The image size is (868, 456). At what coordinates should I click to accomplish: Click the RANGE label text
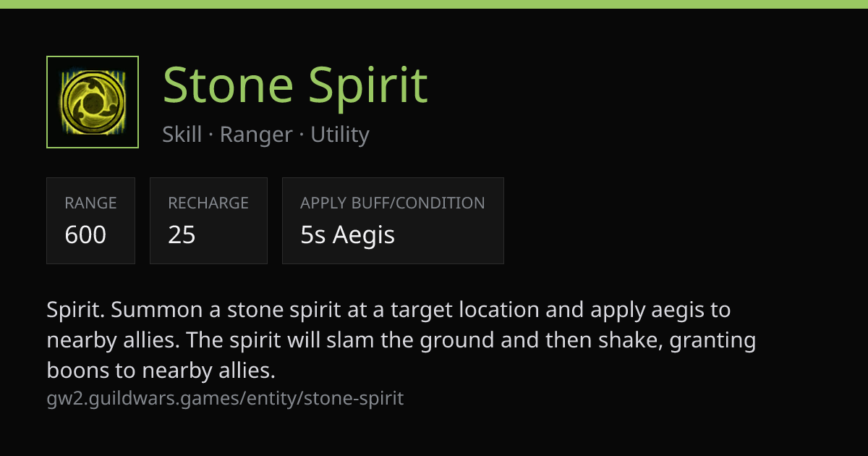[x=90, y=203]
